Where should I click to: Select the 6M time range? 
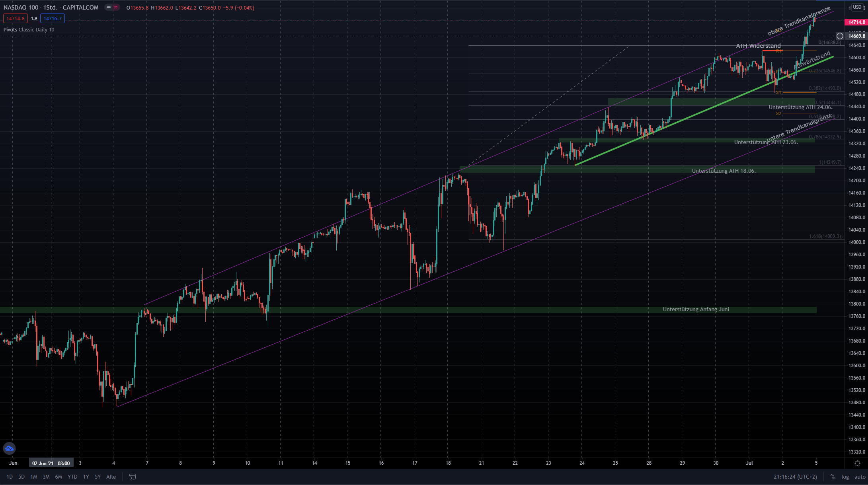59,477
